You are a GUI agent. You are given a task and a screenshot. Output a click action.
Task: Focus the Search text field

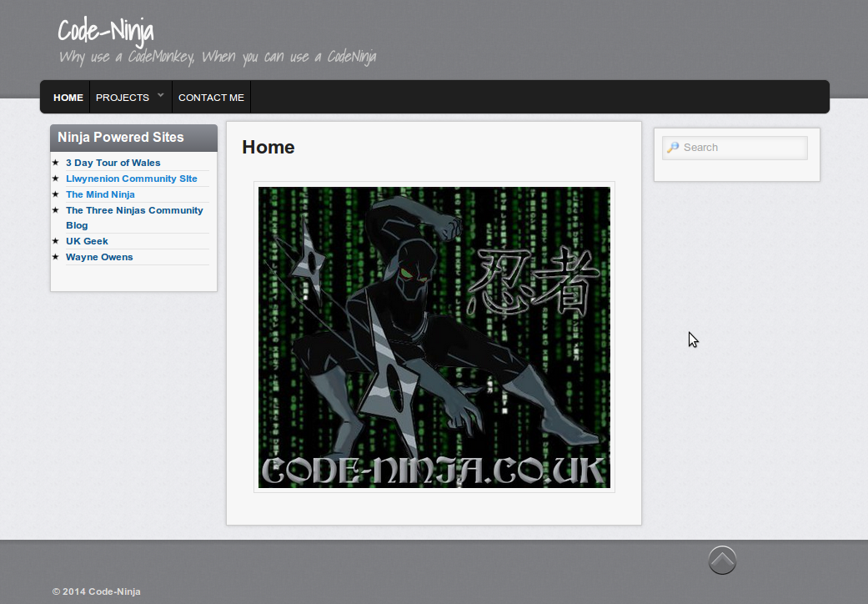pyautogui.click(x=742, y=148)
